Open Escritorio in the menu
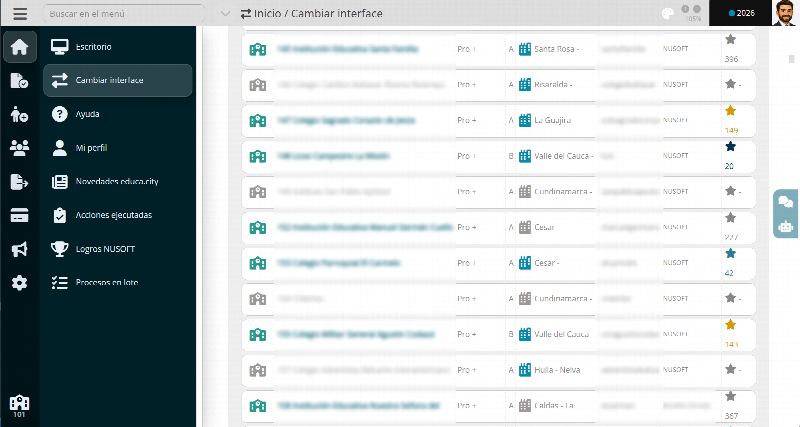 (x=117, y=47)
